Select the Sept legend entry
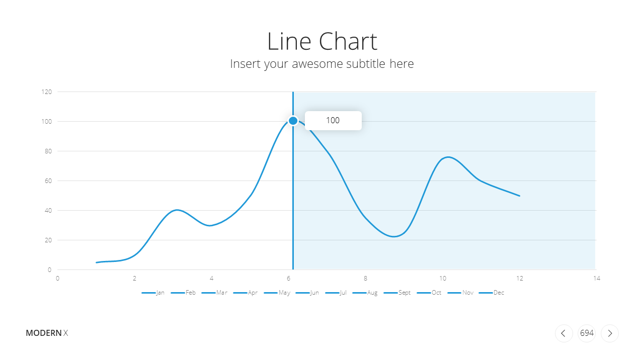 click(x=397, y=293)
